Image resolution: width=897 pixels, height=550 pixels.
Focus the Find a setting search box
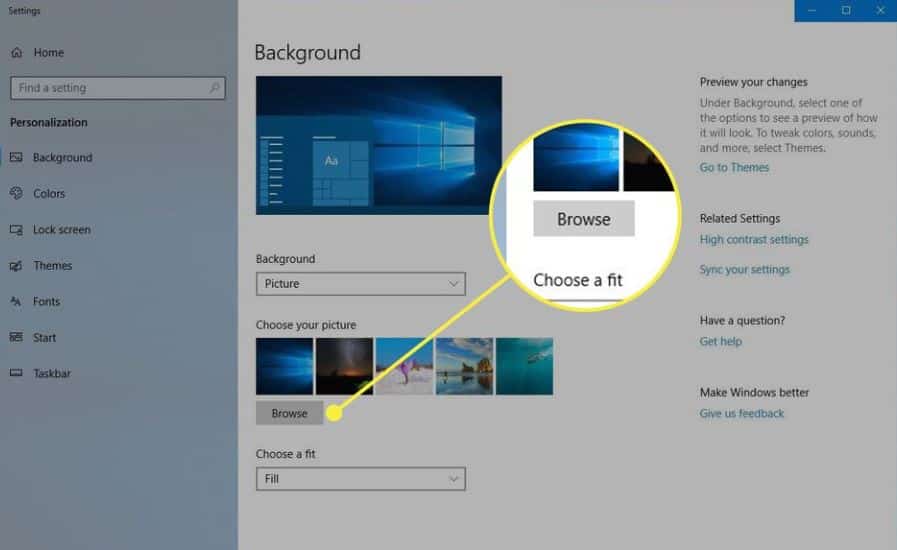pyautogui.click(x=118, y=88)
